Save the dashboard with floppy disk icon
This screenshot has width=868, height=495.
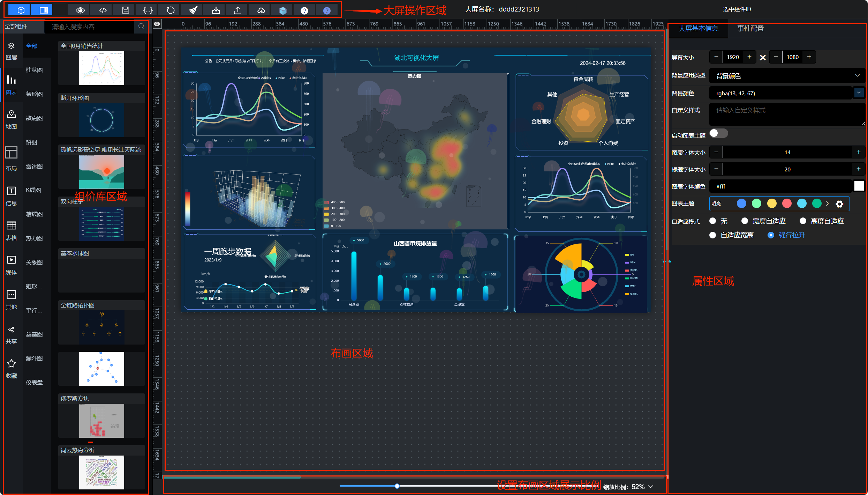(x=126, y=10)
